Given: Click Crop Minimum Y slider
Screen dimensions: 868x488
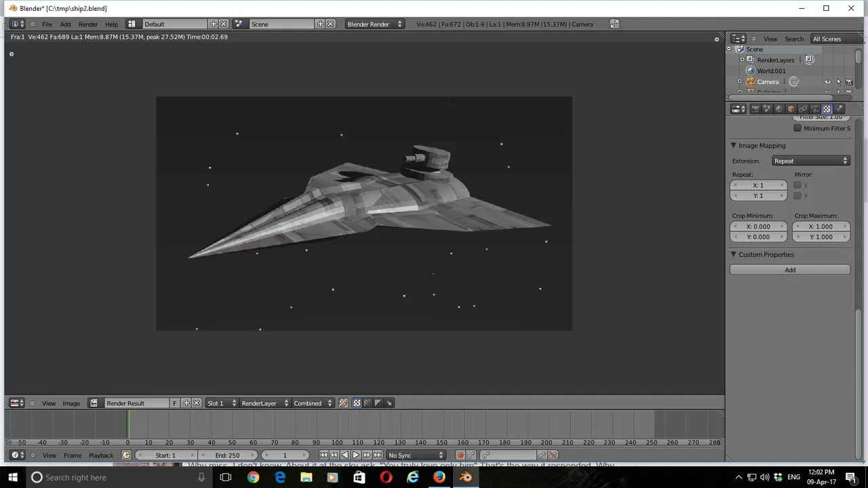Looking at the screenshot, I should coord(758,237).
